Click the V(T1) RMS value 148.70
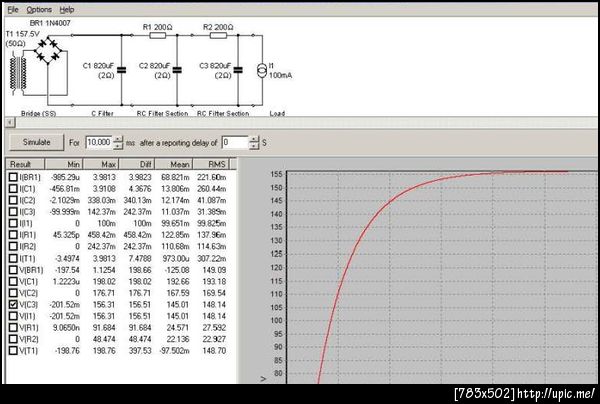The image size is (600, 404). 214,350
